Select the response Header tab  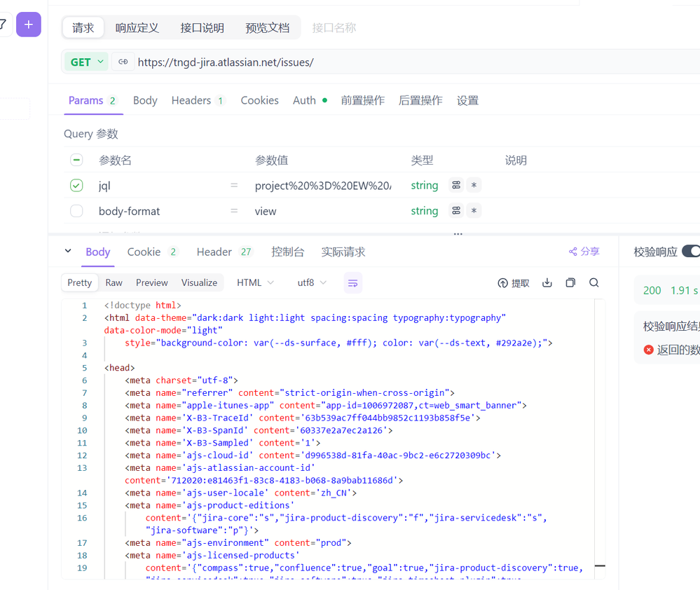pyautogui.click(x=224, y=252)
